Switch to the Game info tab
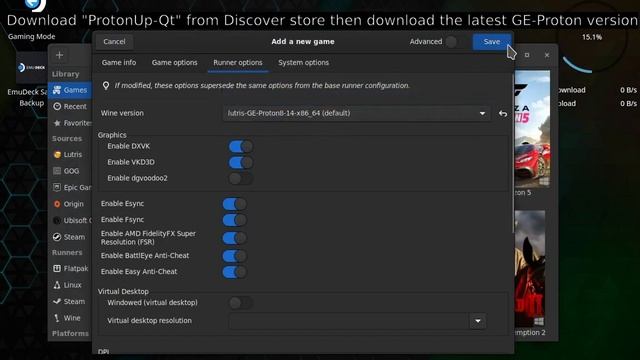The width and height of the screenshot is (640, 360). coord(119,62)
